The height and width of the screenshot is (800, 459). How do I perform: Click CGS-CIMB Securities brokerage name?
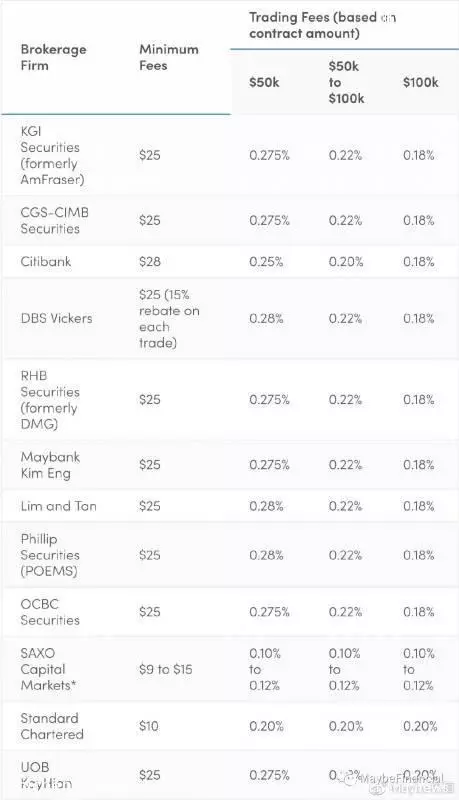point(55,220)
